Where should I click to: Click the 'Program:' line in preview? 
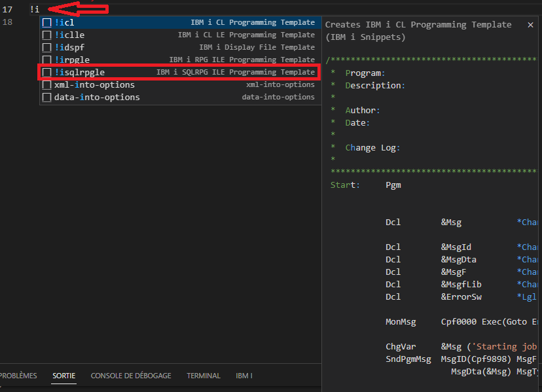365,73
